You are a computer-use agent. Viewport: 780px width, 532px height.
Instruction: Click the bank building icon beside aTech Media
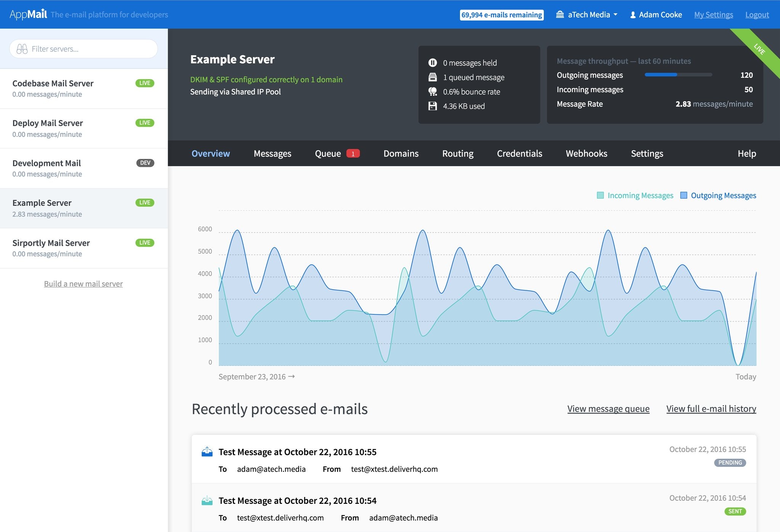coord(560,14)
